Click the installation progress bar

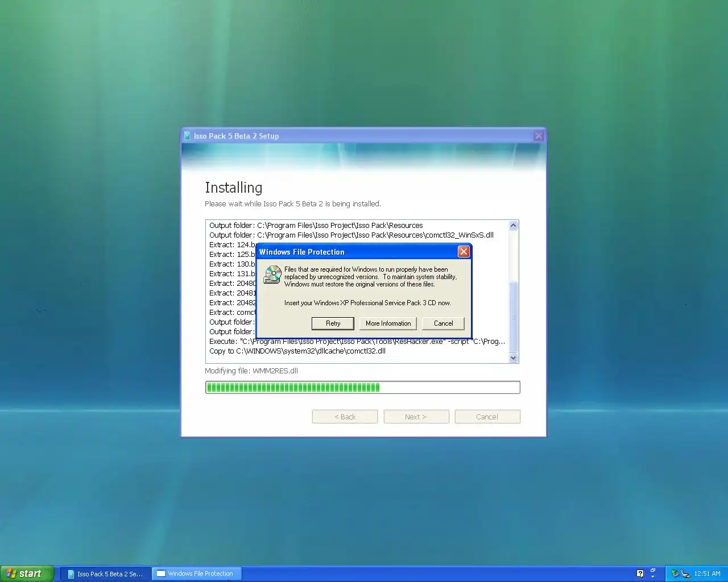[363, 388]
